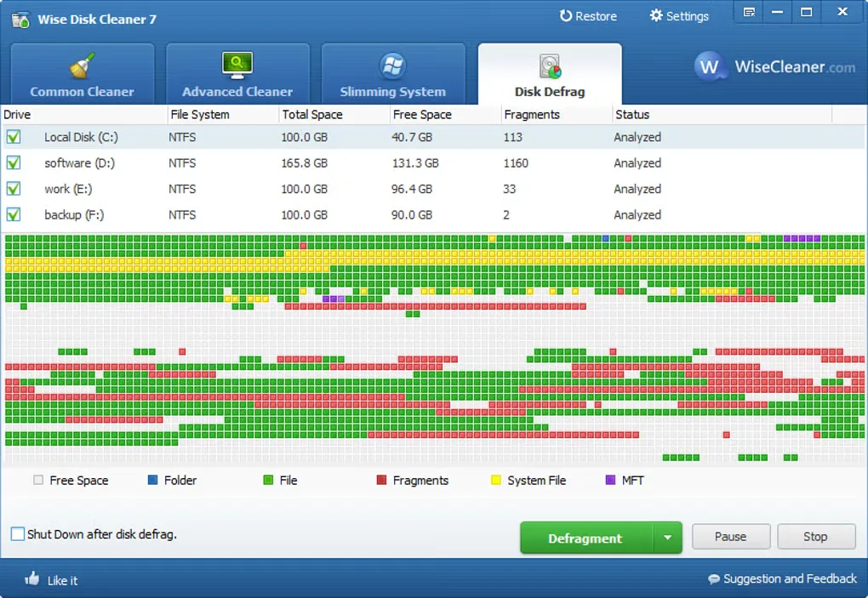The width and height of the screenshot is (868, 598).
Task: Click the monitor icon for Advanced Cleaner
Action: (x=237, y=65)
